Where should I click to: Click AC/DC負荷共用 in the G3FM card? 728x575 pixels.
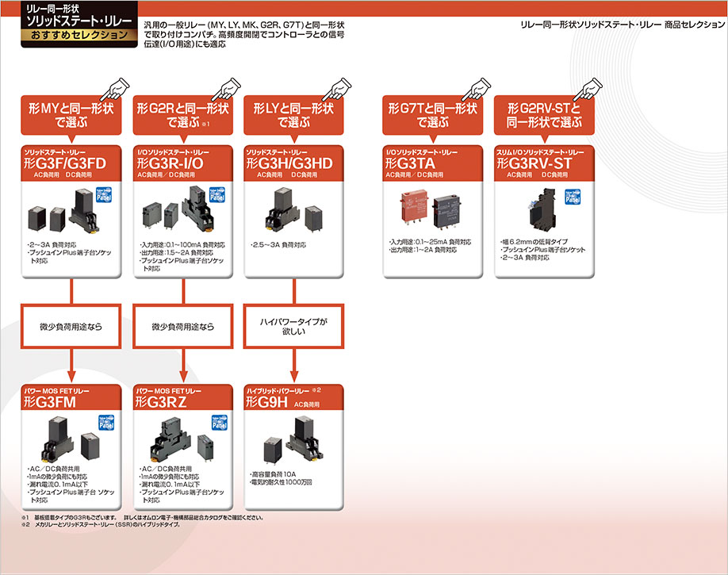pyautogui.click(x=53, y=469)
